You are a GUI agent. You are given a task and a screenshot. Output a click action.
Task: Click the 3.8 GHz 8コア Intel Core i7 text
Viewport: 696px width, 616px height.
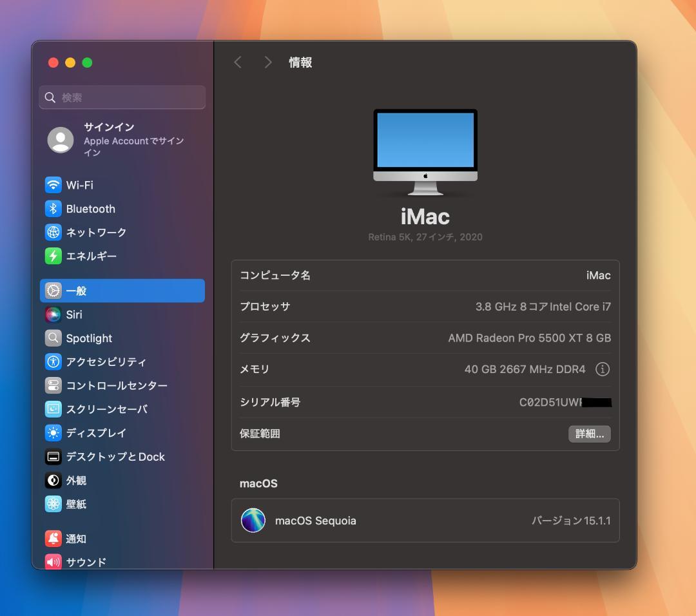[543, 307]
